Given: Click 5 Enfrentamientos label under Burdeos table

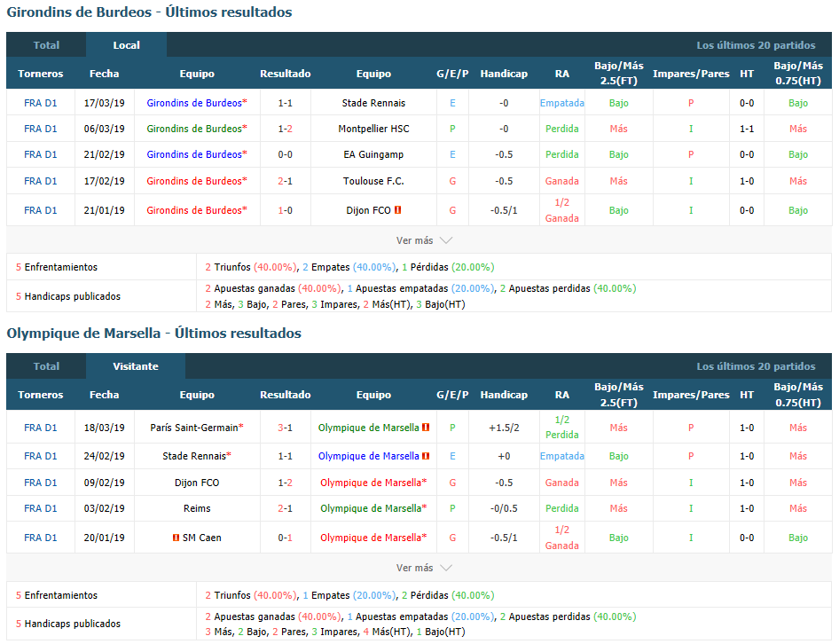Looking at the screenshot, I should [x=57, y=267].
